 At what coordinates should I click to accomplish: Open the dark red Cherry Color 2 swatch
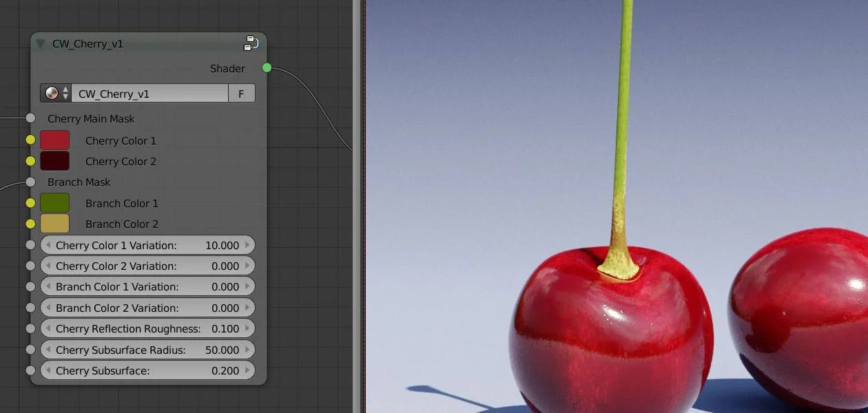(56, 161)
